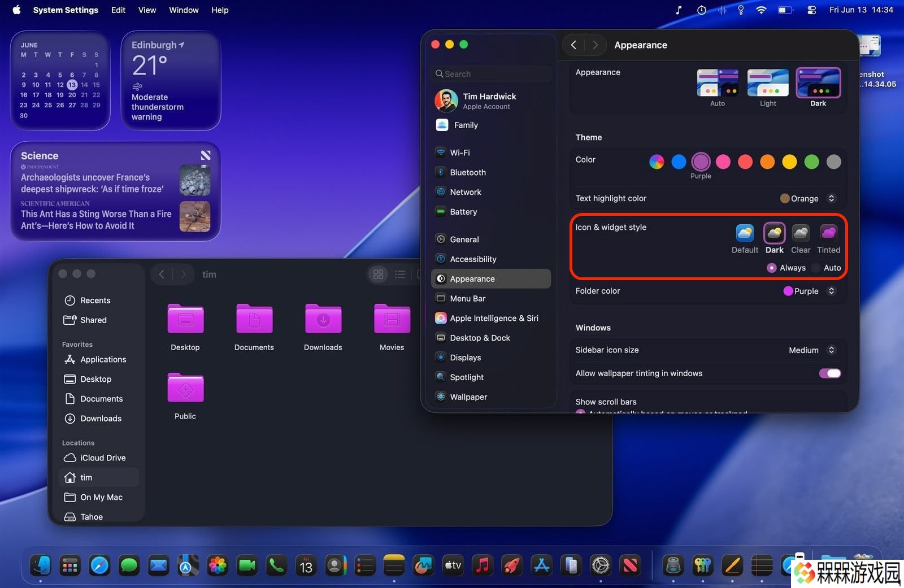The height and width of the screenshot is (588, 904).
Task: Pick the Graphite theme color
Action: [x=833, y=162]
